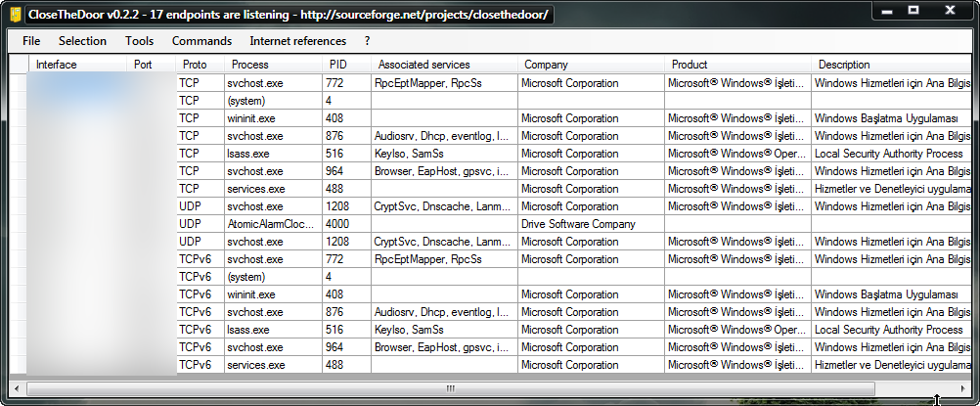The width and height of the screenshot is (980, 406).
Task: Select the TCPv6 (system) process cell
Action: 273,277
